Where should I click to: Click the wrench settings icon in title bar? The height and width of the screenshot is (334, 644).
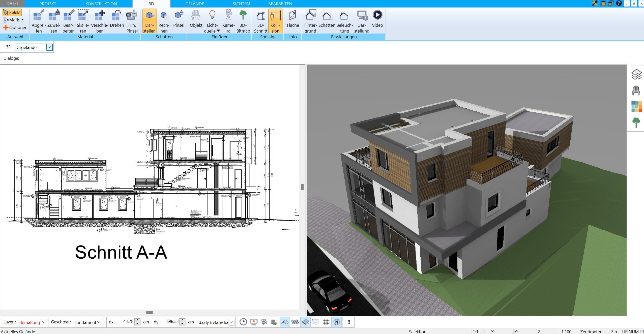tap(595, 3)
